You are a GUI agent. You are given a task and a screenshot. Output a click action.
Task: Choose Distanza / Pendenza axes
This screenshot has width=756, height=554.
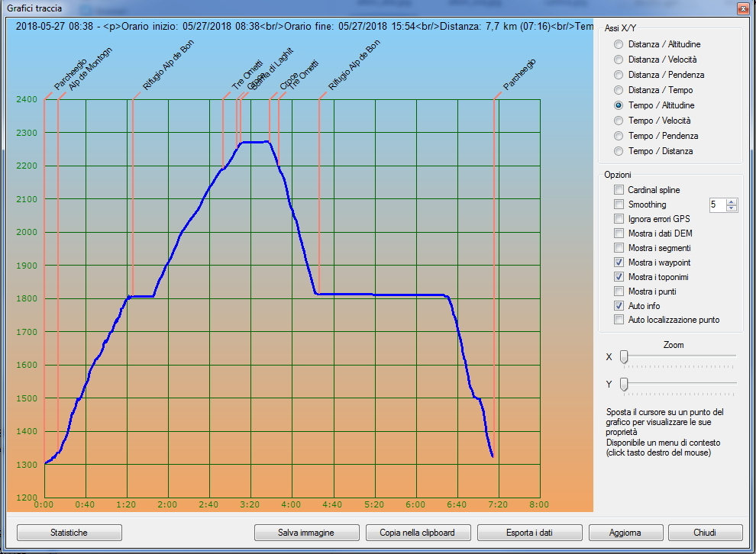619,75
